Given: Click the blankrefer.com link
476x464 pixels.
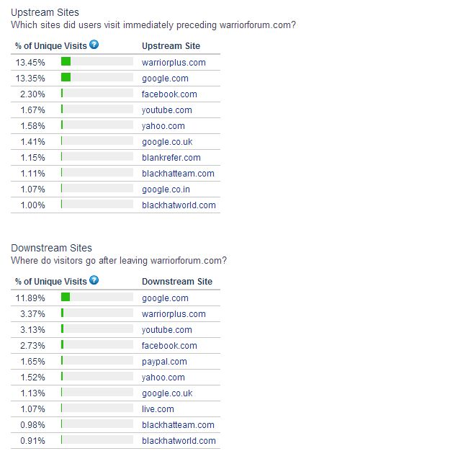Looking at the screenshot, I should coord(171,158).
